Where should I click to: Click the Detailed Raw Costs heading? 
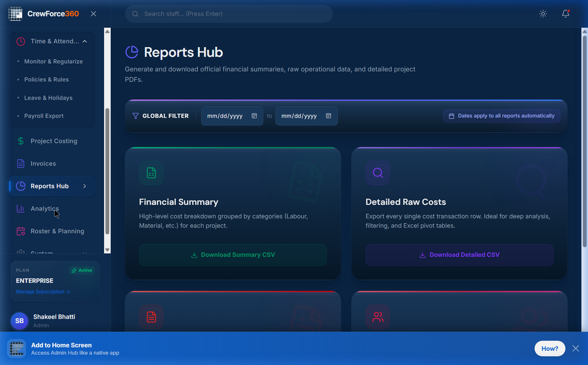click(406, 202)
